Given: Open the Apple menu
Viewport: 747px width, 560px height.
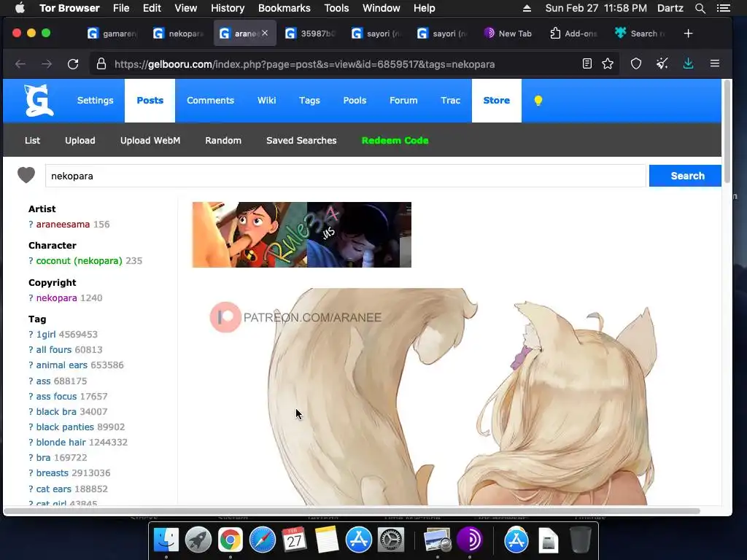Looking at the screenshot, I should coord(20,7).
